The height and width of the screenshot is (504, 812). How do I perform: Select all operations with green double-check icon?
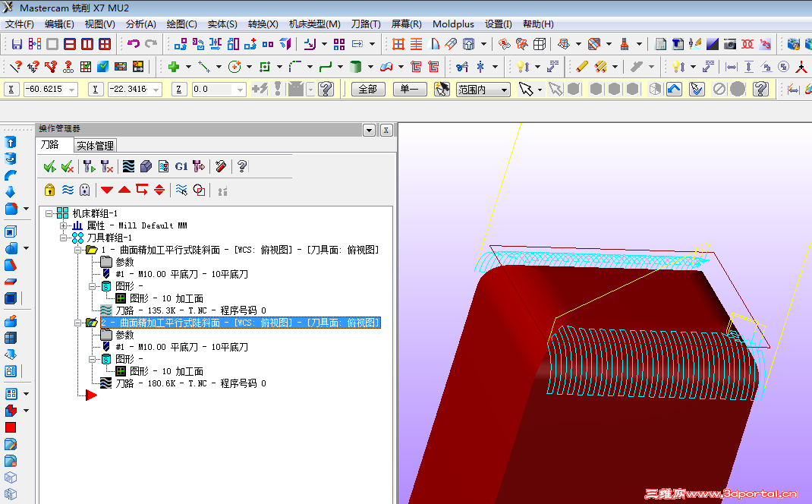pyautogui.click(x=50, y=166)
